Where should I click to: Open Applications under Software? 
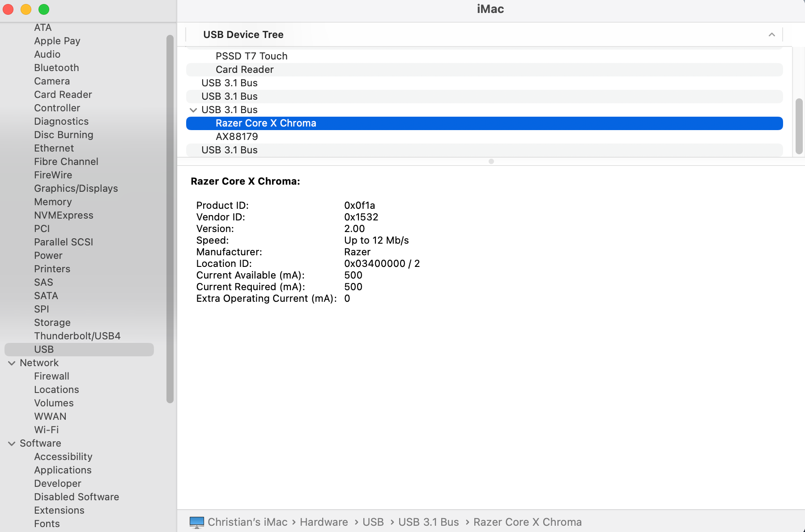(x=63, y=470)
